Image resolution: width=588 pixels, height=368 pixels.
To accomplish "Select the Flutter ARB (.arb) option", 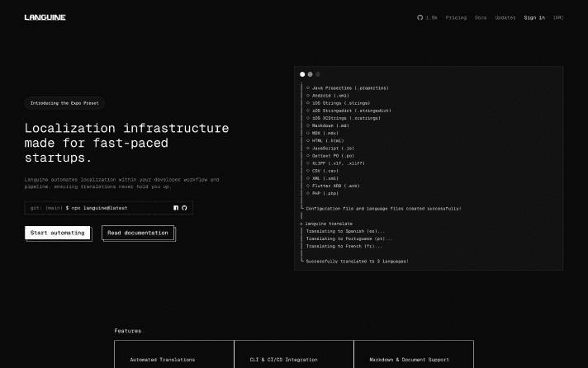I will point(333,186).
